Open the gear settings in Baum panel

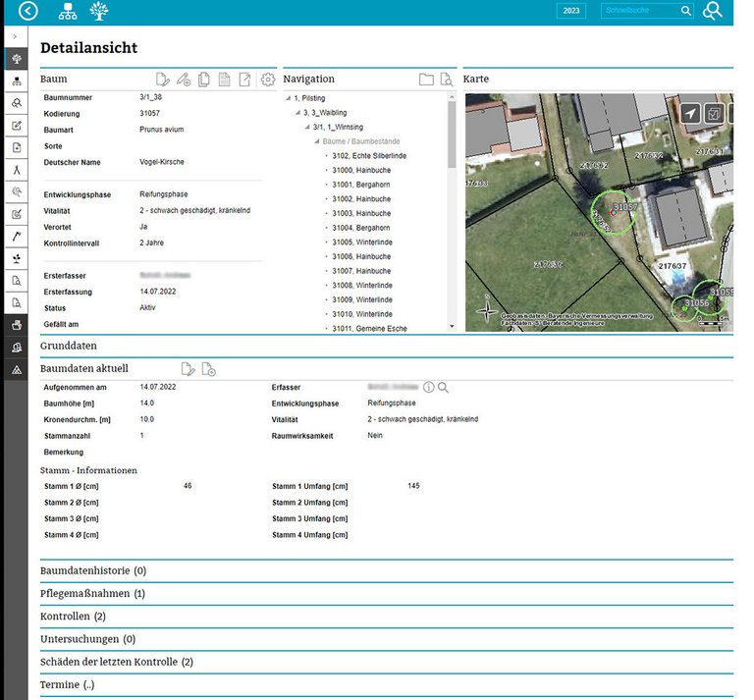[x=267, y=79]
